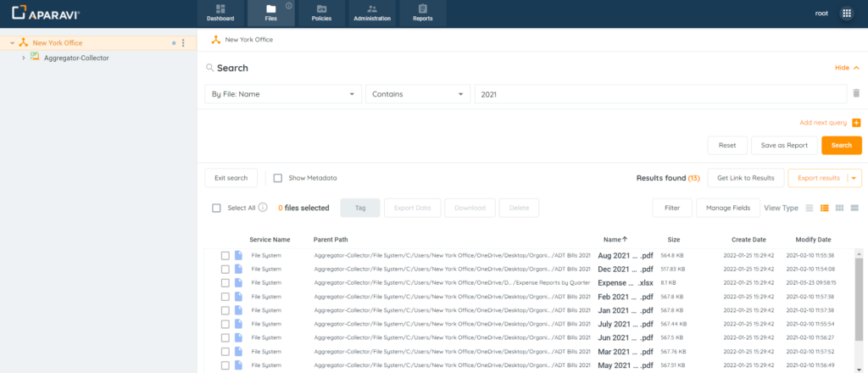This screenshot has width=868, height=373.
Task: Open the Dashboard tab
Action: click(x=220, y=13)
